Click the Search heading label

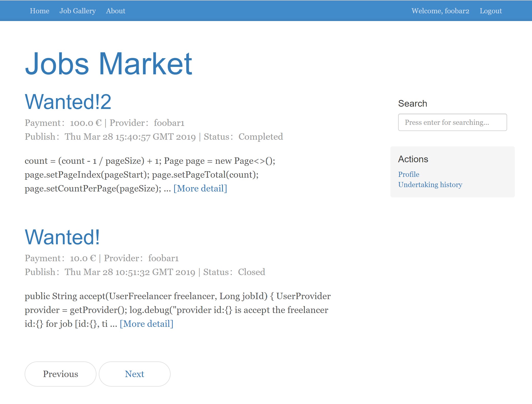tap(412, 104)
